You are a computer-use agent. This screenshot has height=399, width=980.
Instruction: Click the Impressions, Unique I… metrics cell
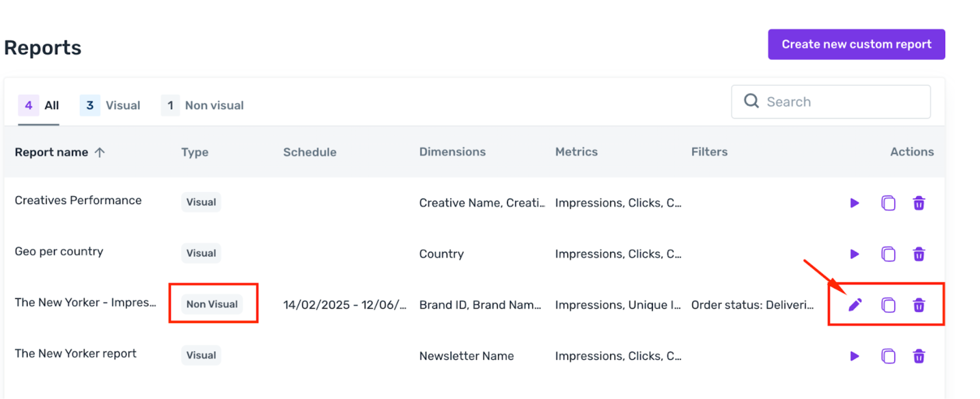pyautogui.click(x=618, y=305)
